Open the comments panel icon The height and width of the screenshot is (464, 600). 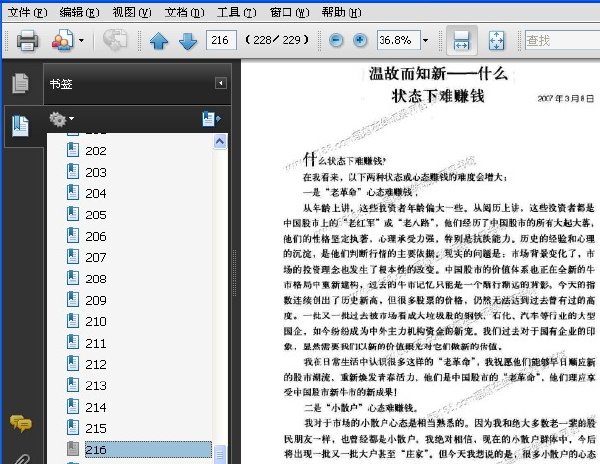pos(21,424)
